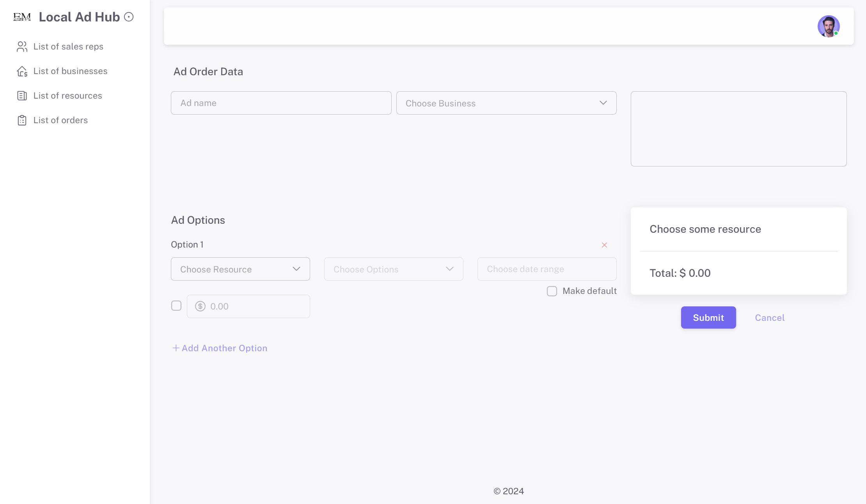The width and height of the screenshot is (866, 504).
Task: Enable the Make default checkbox
Action: point(552,291)
